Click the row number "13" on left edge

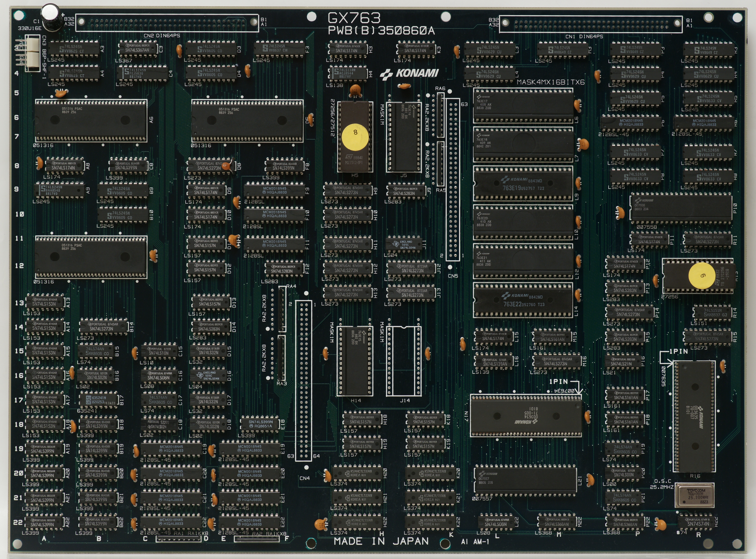[19, 303]
